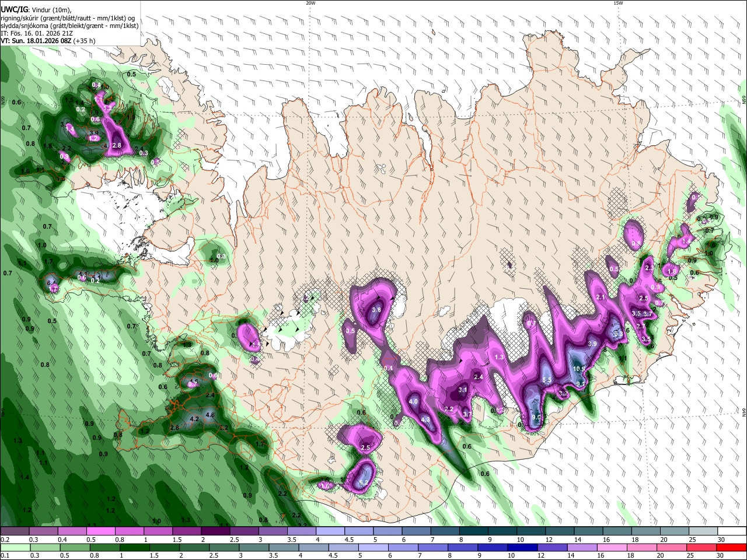Pick the dark blue 10 swatch, lower scale
The width and height of the screenshot is (747, 560).
(521, 548)
